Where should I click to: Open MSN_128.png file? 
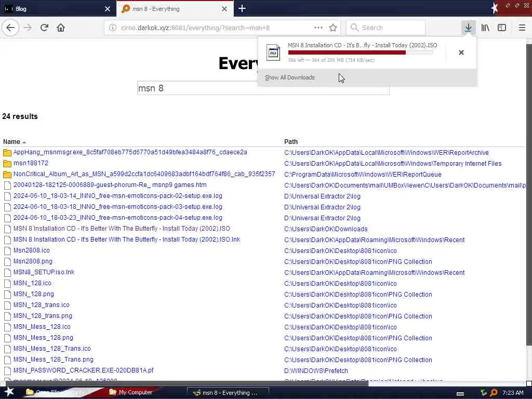34,294
